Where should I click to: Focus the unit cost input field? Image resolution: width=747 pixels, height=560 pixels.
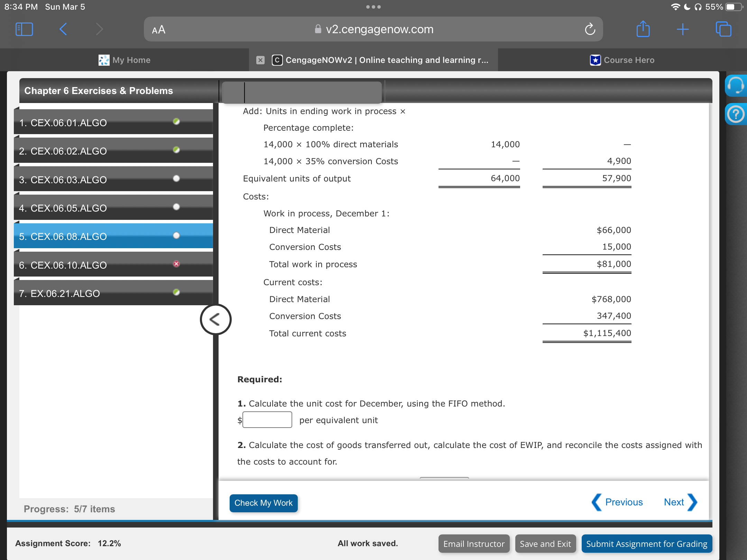[267, 420]
